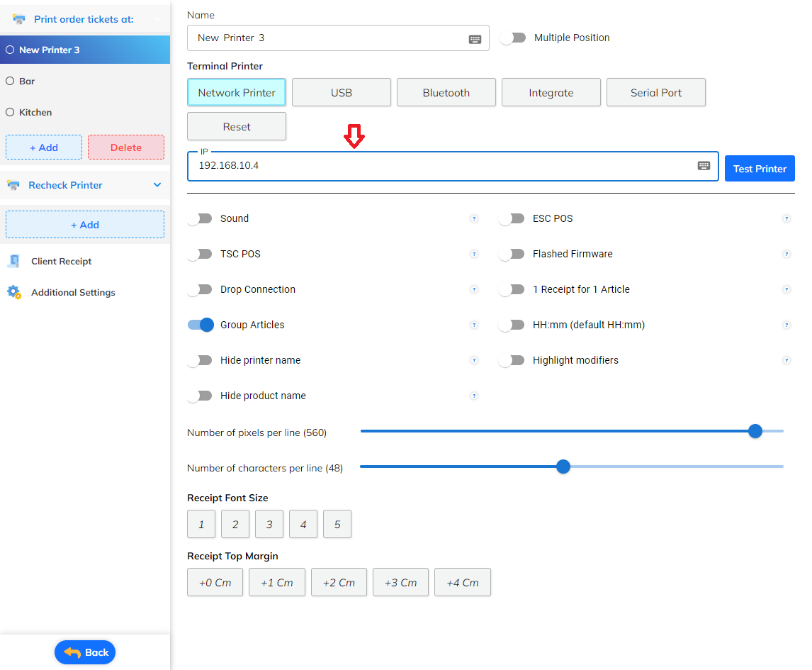The height and width of the screenshot is (670, 812).
Task: Select the New Printer 3 radio button
Action: tap(10, 50)
